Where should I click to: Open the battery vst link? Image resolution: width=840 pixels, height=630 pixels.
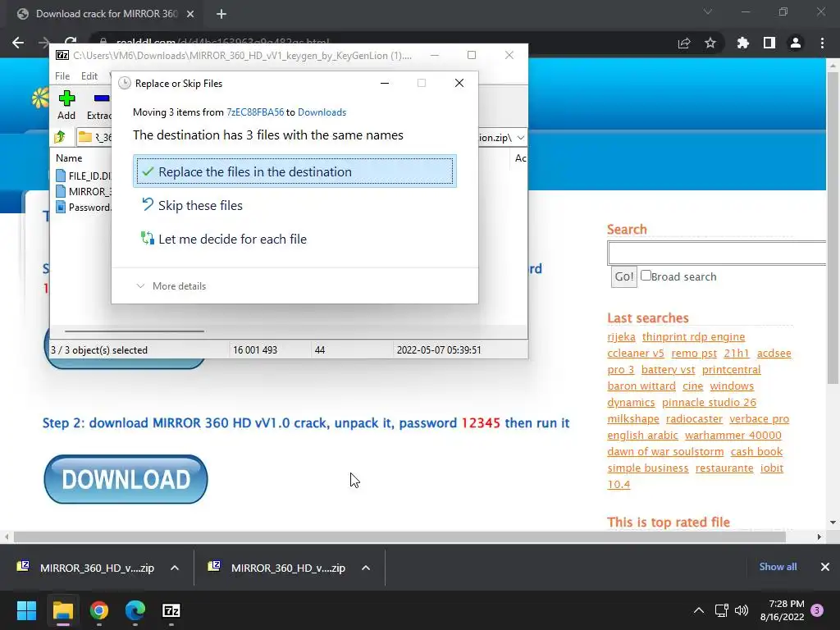[668, 370]
